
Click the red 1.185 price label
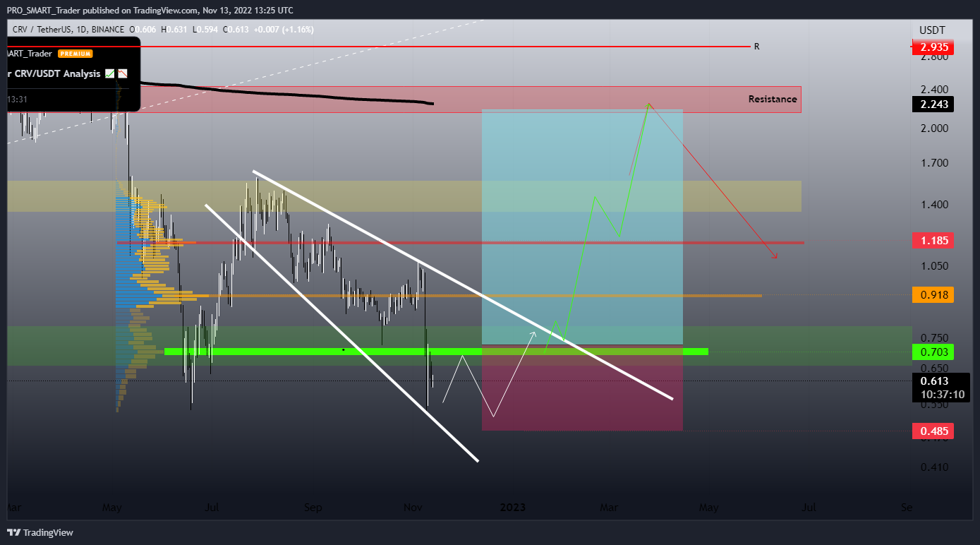[933, 241]
